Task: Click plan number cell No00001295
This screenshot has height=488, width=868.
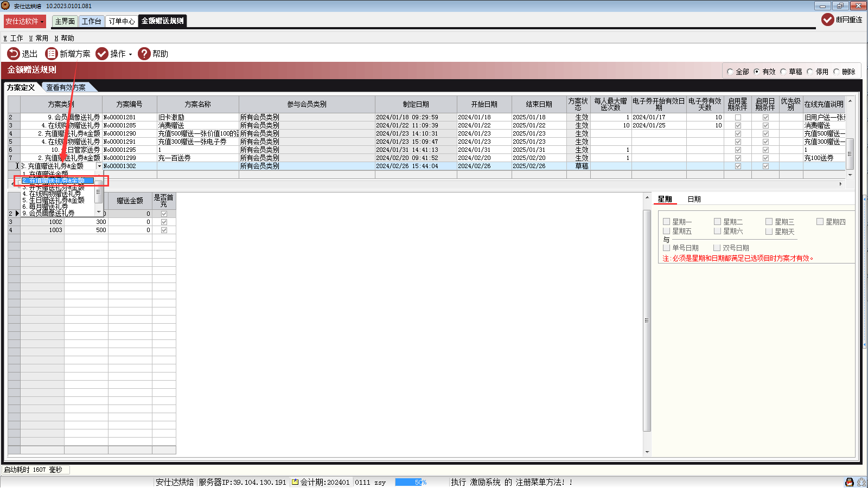Action: click(x=130, y=150)
